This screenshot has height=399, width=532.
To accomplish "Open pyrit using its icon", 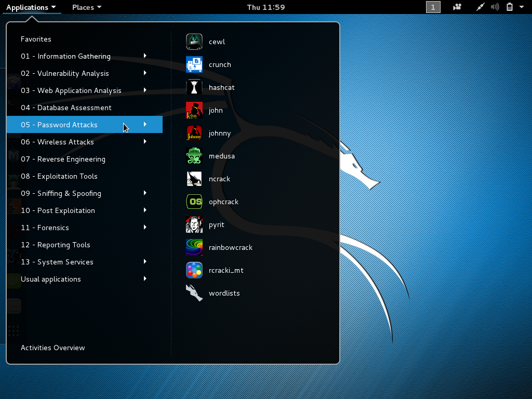I will coord(194,224).
